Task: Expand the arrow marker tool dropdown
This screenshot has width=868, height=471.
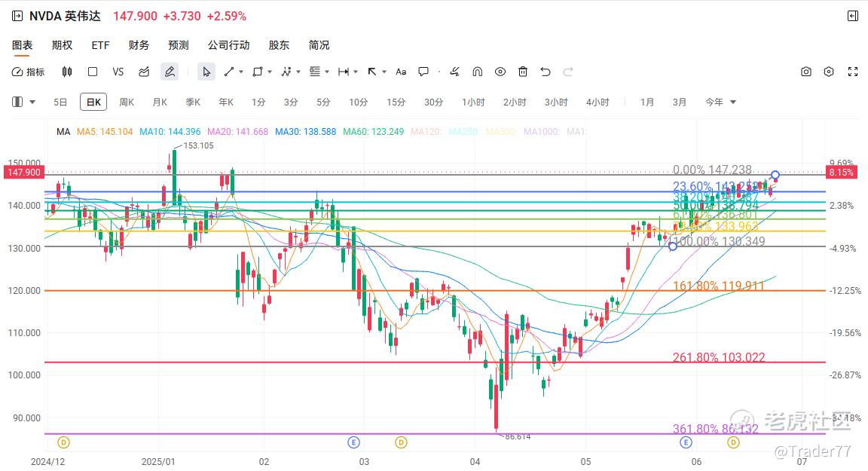Action: pos(384,72)
